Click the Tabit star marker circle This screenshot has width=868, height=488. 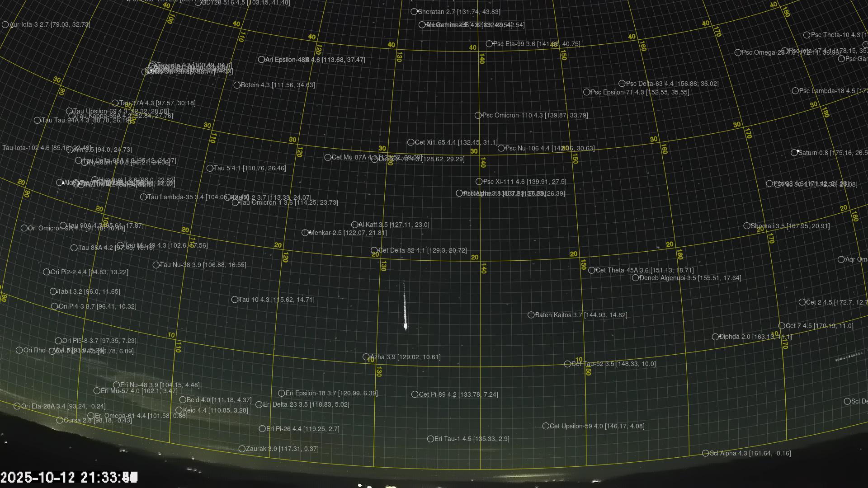[x=53, y=291]
